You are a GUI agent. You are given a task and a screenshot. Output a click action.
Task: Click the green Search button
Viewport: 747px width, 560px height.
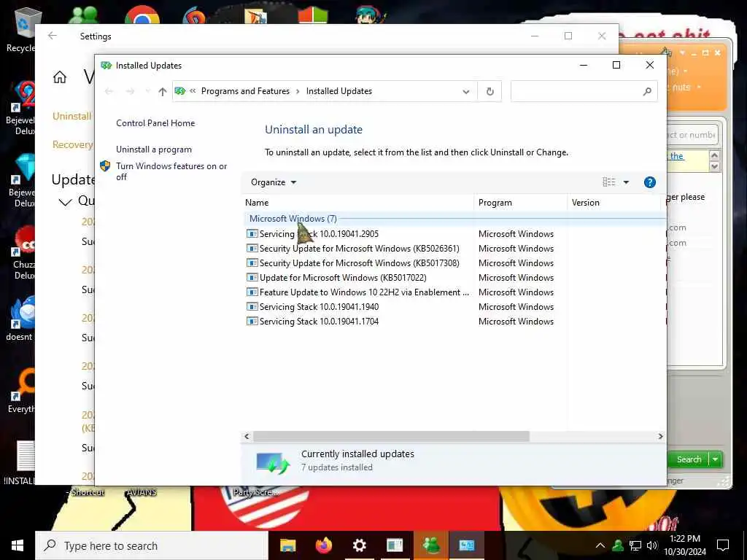pos(689,459)
